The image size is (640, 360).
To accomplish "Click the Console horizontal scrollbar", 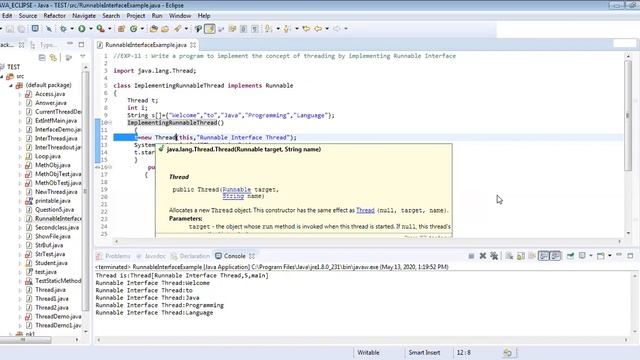I will 362,340.
